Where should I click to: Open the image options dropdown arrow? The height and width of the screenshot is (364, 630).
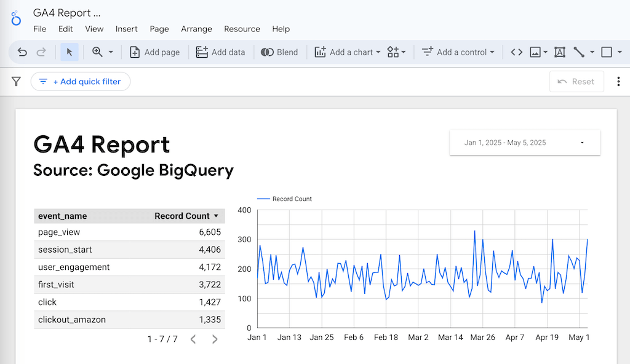coord(545,52)
